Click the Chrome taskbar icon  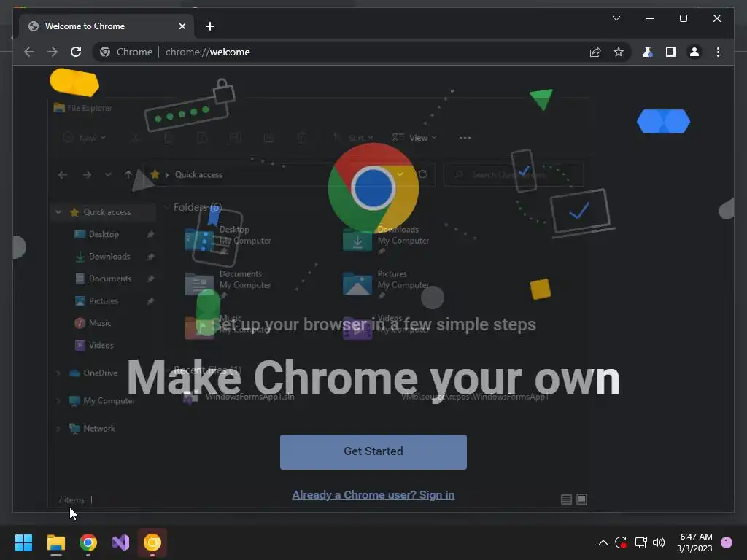[x=88, y=542]
